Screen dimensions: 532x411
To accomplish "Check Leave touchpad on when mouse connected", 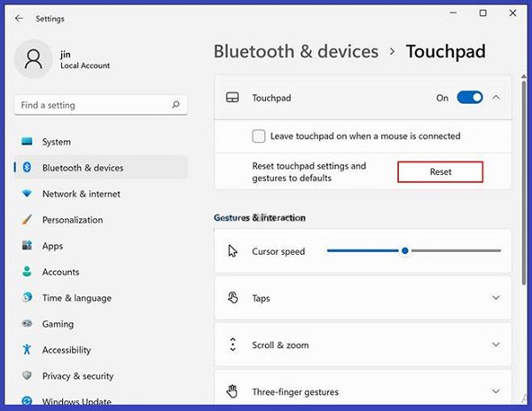I will pos(259,136).
